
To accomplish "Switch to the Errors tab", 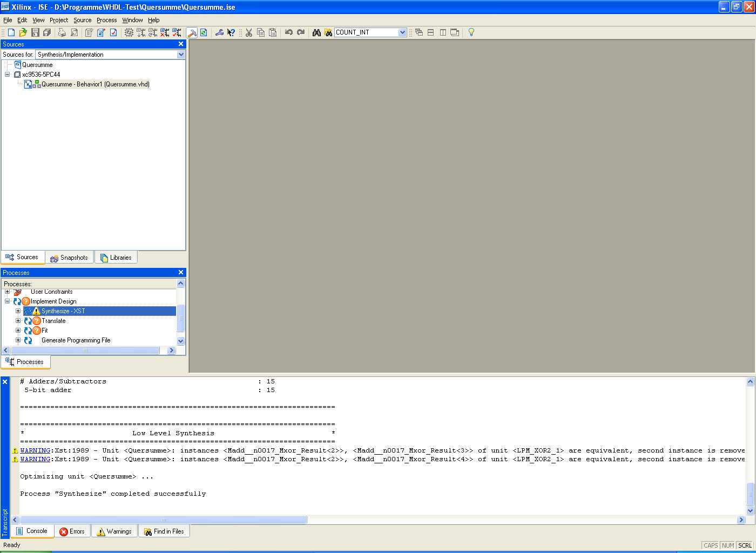I will (72, 531).
